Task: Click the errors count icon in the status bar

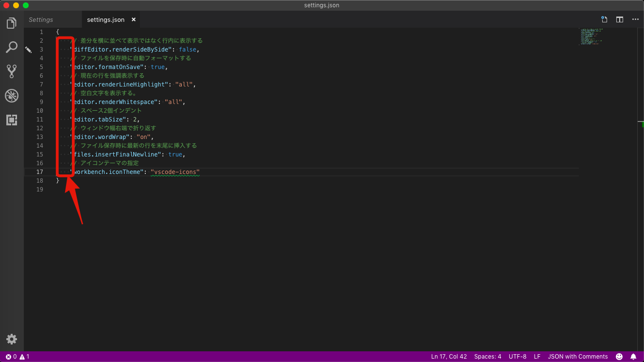Action: (11, 357)
